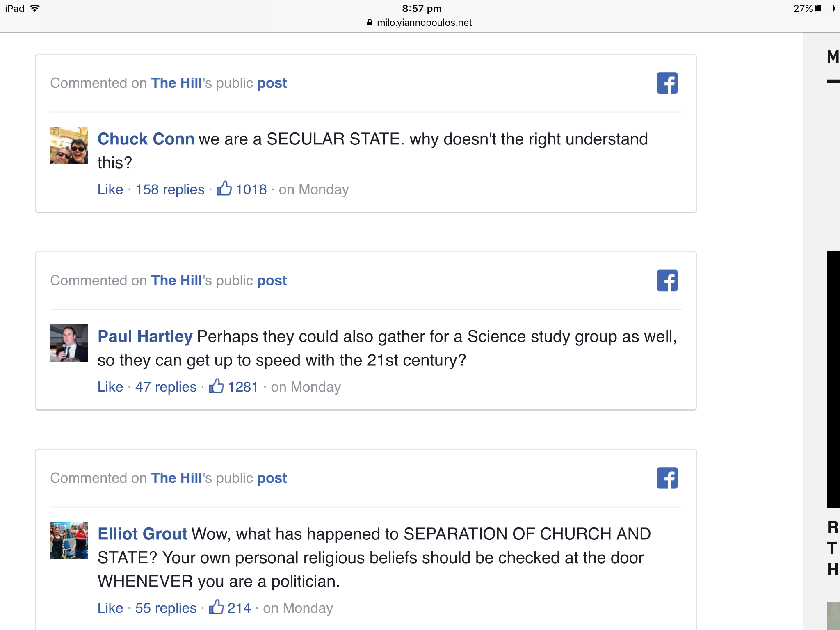The height and width of the screenshot is (630, 840).
Task: Tap the battery icon in status bar
Action: click(x=825, y=9)
